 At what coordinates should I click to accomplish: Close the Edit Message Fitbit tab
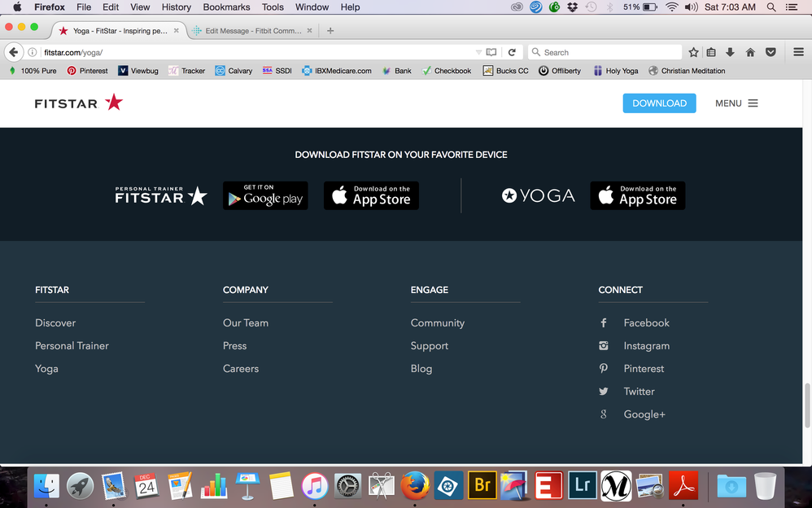309,31
